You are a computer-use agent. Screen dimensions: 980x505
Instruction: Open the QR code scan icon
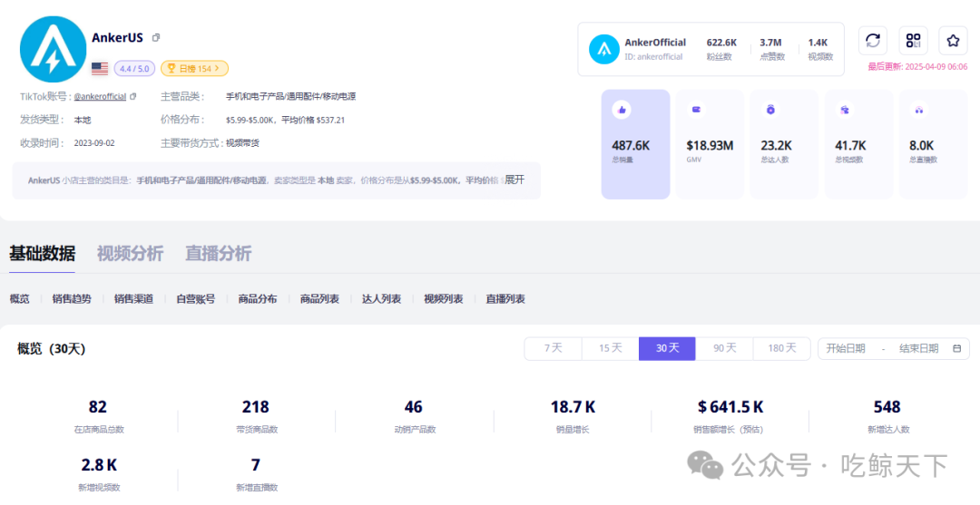(x=913, y=41)
